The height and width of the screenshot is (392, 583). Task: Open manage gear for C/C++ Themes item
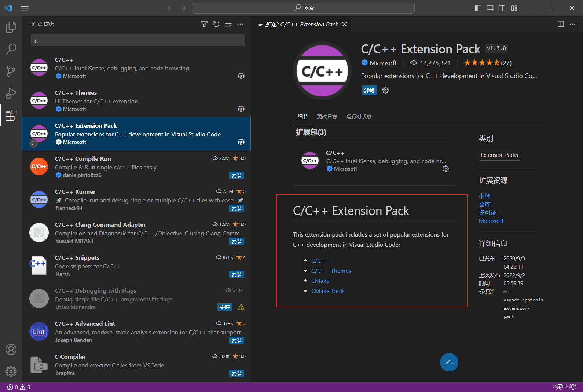click(x=241, y=109)
